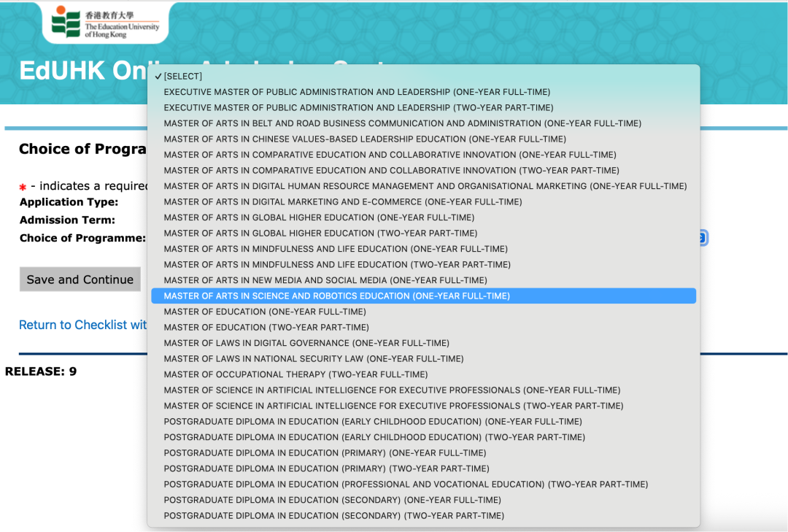Click the Choice of Programme dropdown arrow

point(702,238)
